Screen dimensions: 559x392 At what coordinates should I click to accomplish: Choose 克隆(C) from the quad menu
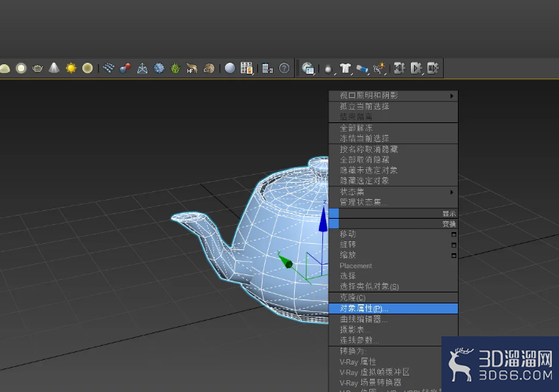[x=394, y=298]
